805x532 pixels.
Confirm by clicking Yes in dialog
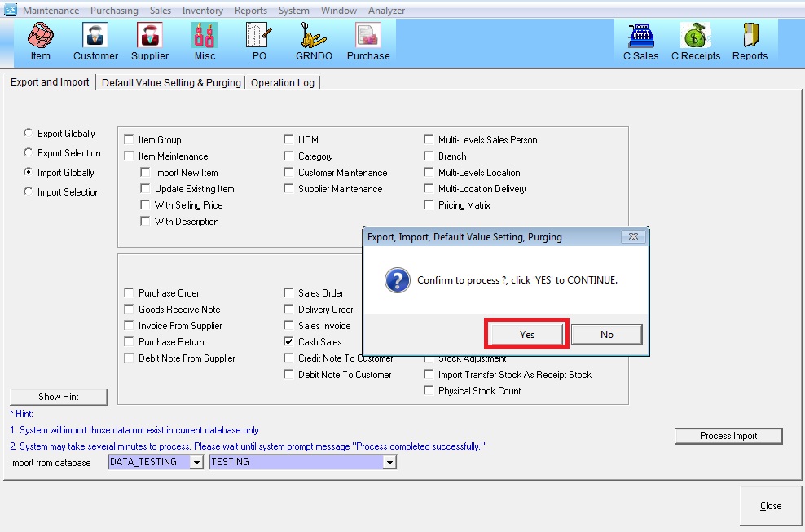[x=526, y=334]
